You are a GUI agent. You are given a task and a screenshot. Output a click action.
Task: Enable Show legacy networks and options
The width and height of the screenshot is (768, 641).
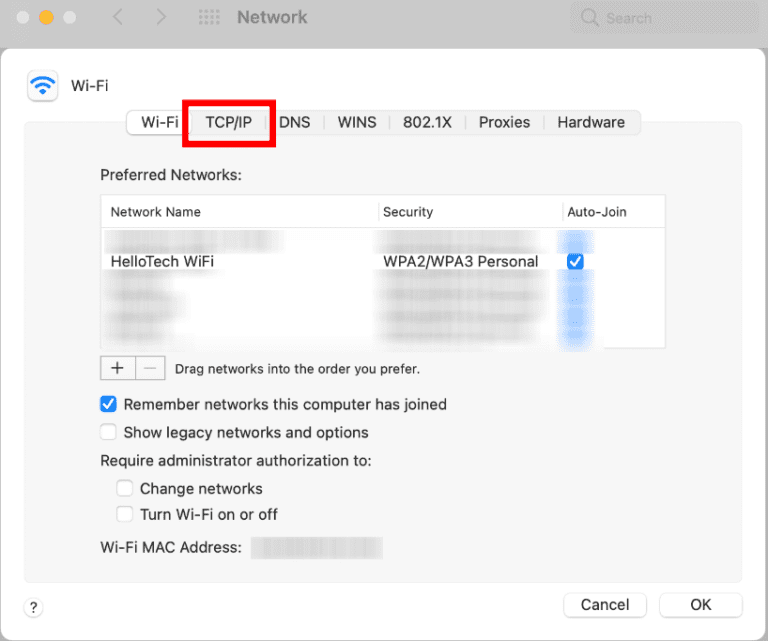coord(108,432)
